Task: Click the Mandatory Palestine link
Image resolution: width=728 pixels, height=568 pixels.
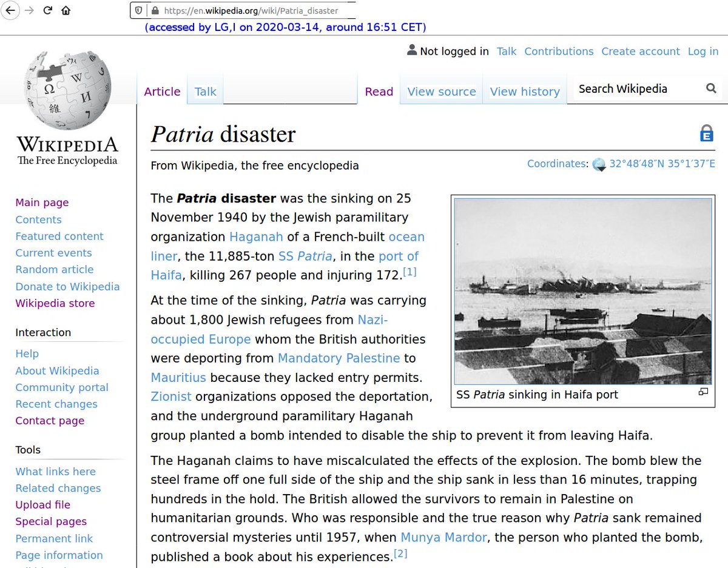Action: coord(339,358)
